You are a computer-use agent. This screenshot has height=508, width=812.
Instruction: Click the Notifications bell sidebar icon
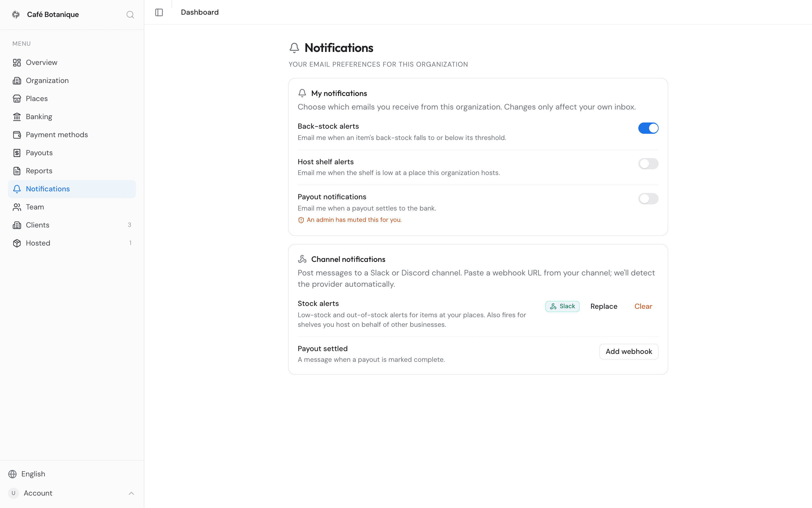(x=17, y=189)
